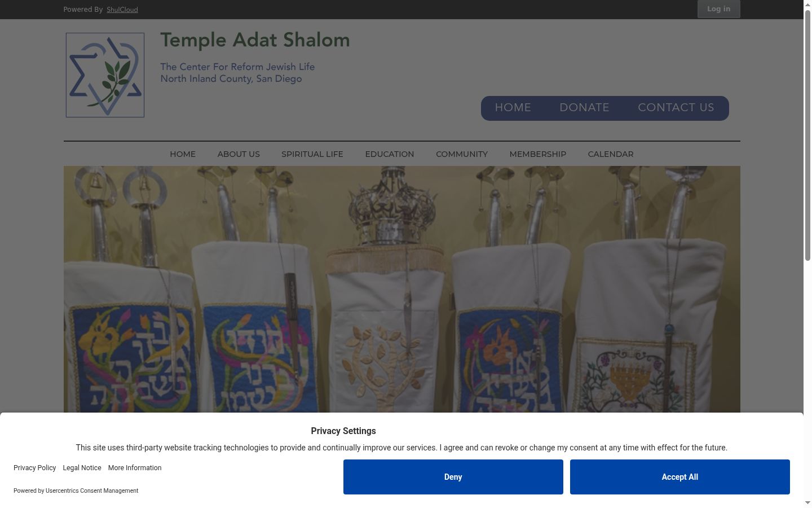Open the MEMBERSHIP menu

click(538, 154)
